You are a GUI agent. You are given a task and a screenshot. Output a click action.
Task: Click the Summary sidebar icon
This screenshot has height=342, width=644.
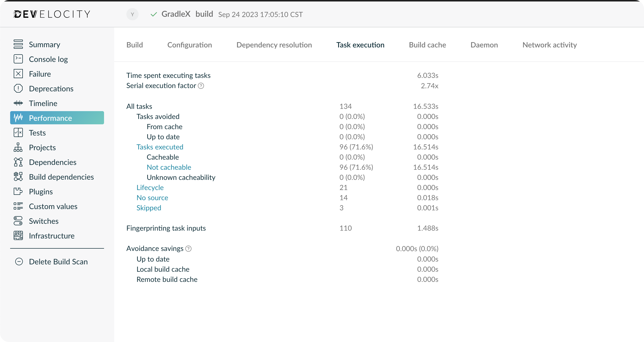(18, 44)
